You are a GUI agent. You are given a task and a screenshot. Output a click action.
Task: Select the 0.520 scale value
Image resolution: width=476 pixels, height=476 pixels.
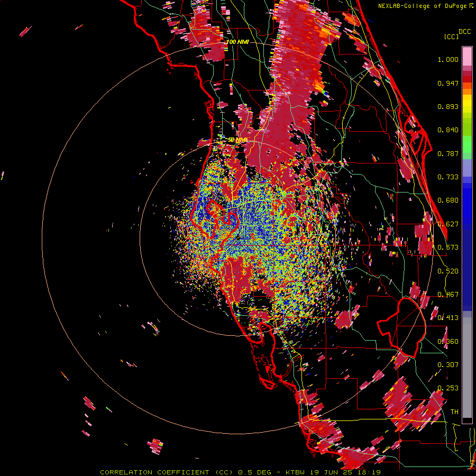(448, 271)
